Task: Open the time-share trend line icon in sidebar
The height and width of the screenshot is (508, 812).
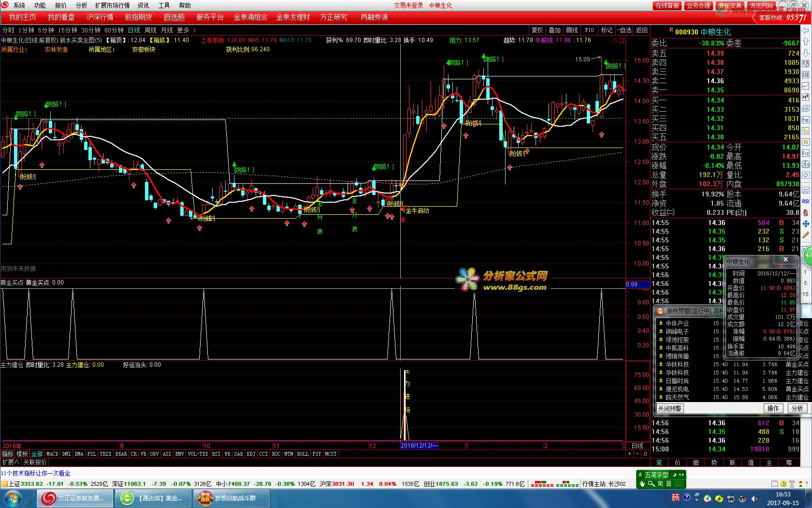Action: tap(805, 86)
